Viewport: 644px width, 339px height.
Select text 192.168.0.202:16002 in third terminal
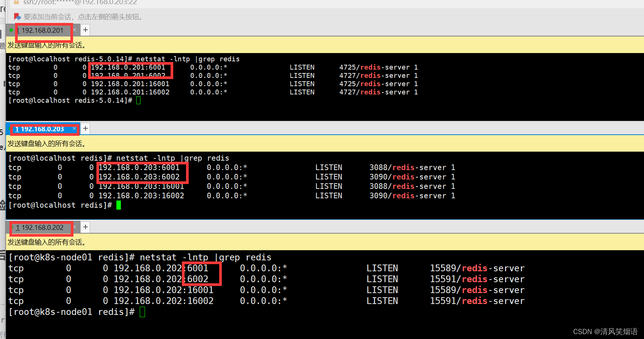163,301
